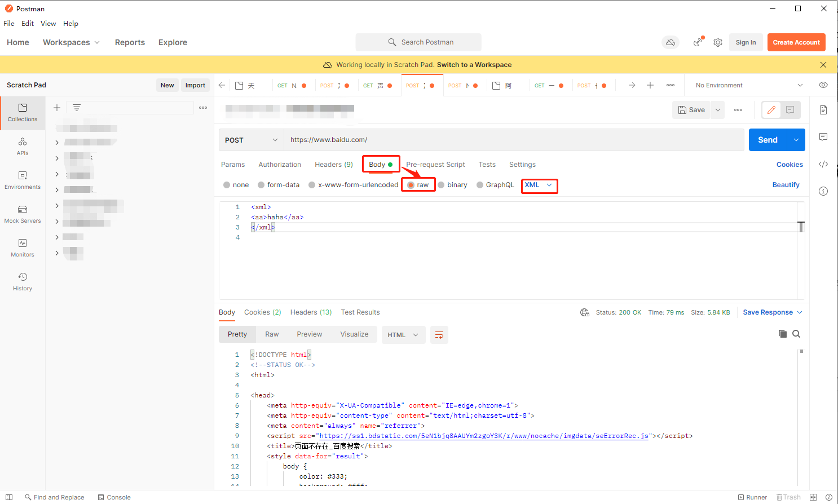Screen dimensions: 838x504
Task: Click the Send button
Action: tap(768, 140)
